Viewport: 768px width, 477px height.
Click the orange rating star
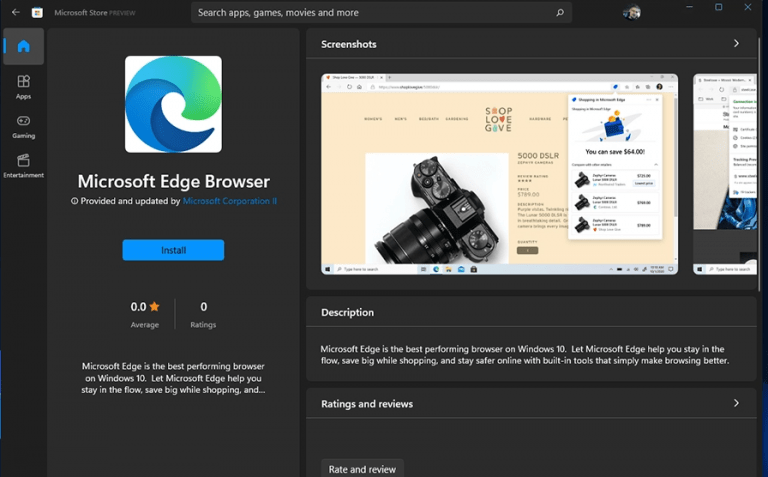pyautogui.click(x=154, y=307)
